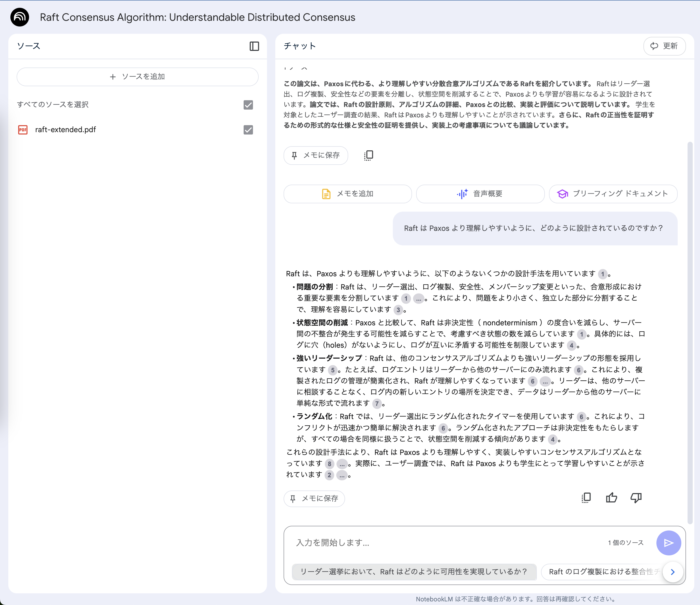Image resolution: width=700 pixels, height=605 pixels.
Task: Select suggestion リーダー選挙において、Raft はどのように可用性を実現しているか?
Action: pyautogui.click(x=414, y=572)
